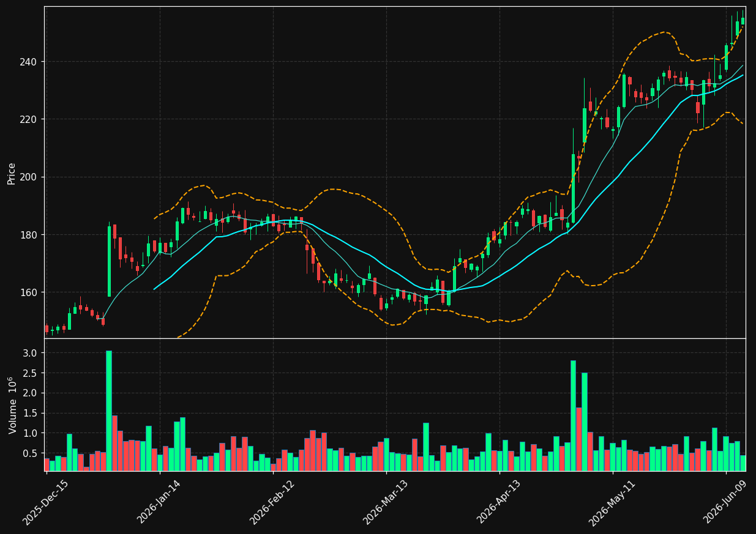This screenshot has width=756, height=534.
Task: Select the 1.5 volume tick label
Action: pyautogui.click(x=31, y=413)
